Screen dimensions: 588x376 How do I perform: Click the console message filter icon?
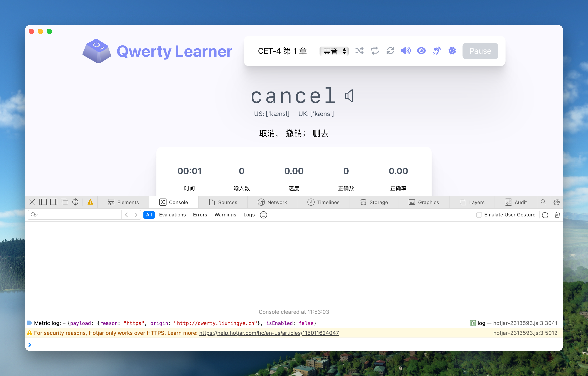pyautogui.click(x=264, y=215)
